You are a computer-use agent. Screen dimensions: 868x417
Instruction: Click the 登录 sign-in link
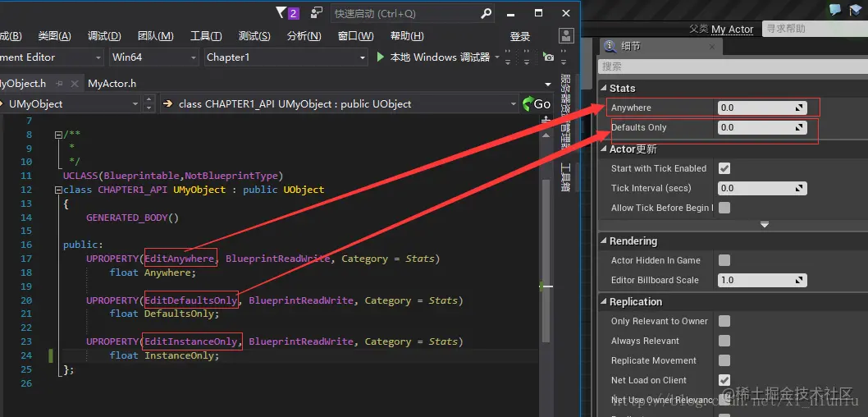[520, 37]
